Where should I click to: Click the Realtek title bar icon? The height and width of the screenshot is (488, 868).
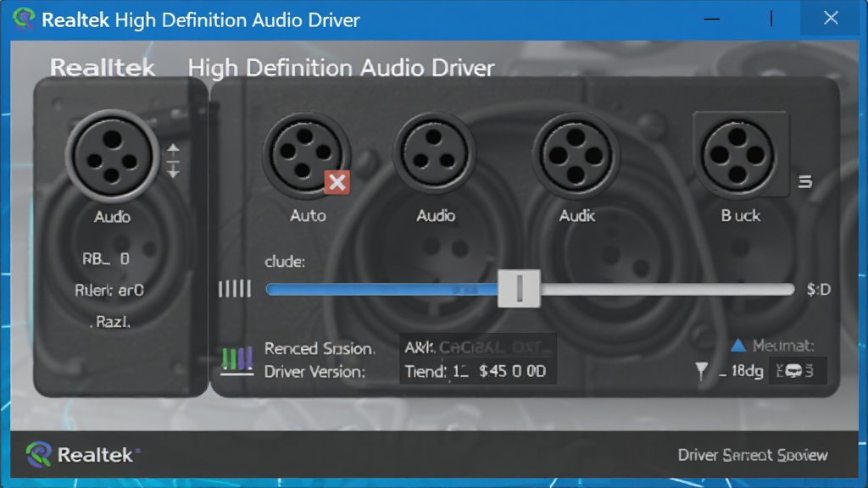tap(24, 19)
